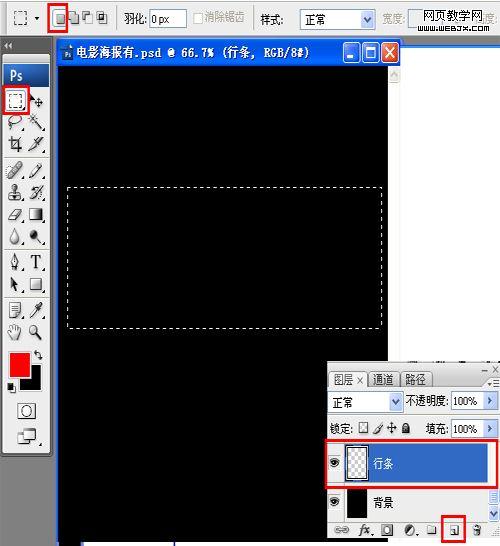Create new fill or adjustment layer
Viewport: 500px width, 546px height.
pyautogui.click(x=411, y=530)
